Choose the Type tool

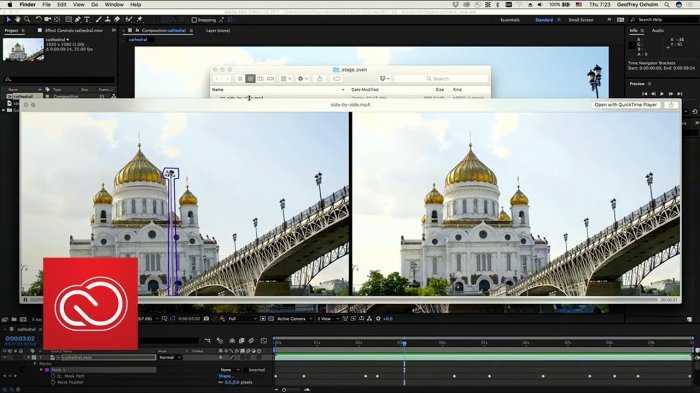[87, 20]
